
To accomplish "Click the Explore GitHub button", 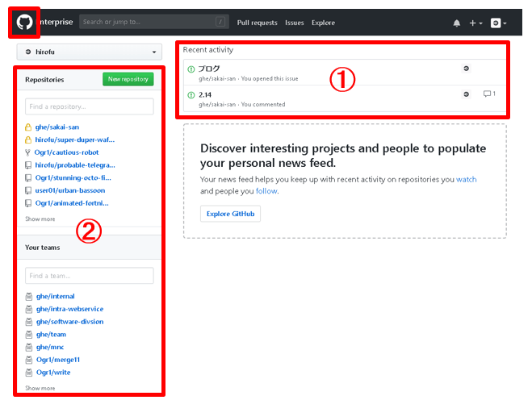I will pos(230,214).
